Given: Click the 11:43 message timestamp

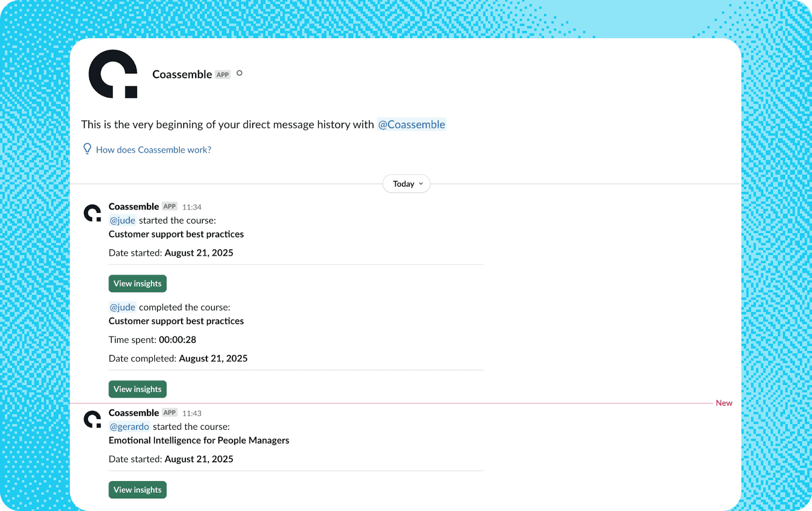Looking at the screenshot, I should (x=192, y=413).
